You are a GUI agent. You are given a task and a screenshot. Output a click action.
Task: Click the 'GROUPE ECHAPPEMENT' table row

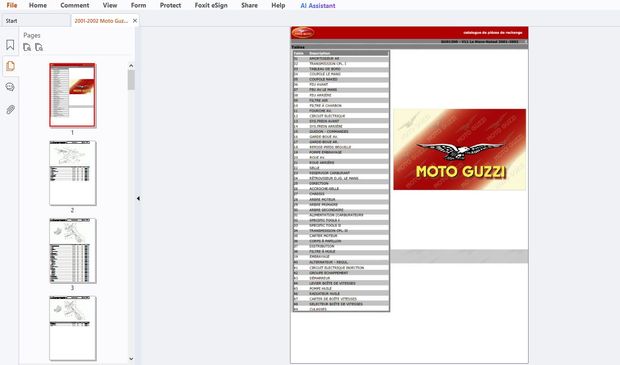click(341, 273)
